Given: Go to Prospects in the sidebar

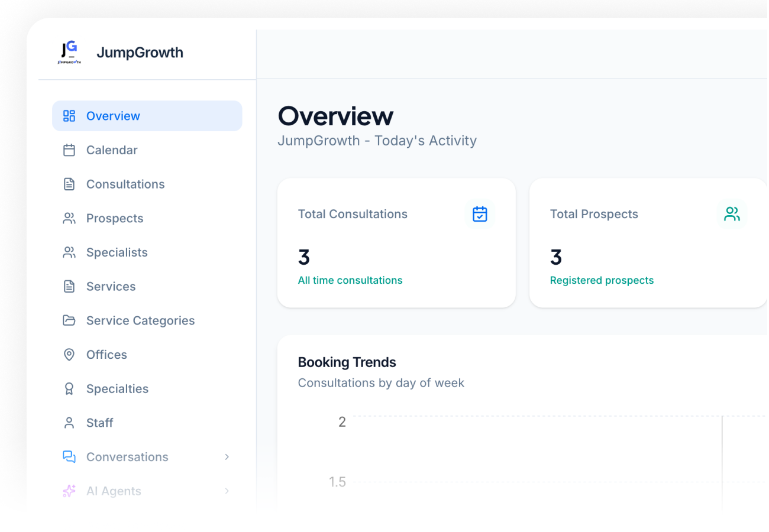Looking at the screenshot, I should (x=115, y=219).
